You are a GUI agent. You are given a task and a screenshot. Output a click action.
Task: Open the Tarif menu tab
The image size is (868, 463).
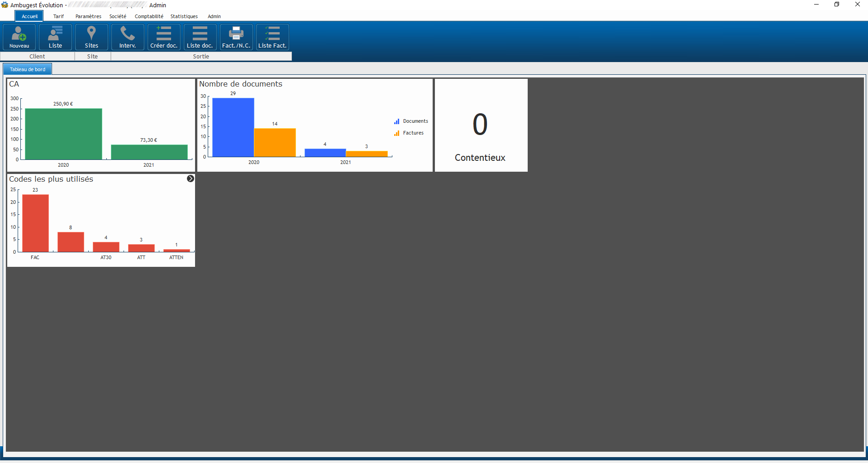(x=58, y=16)
